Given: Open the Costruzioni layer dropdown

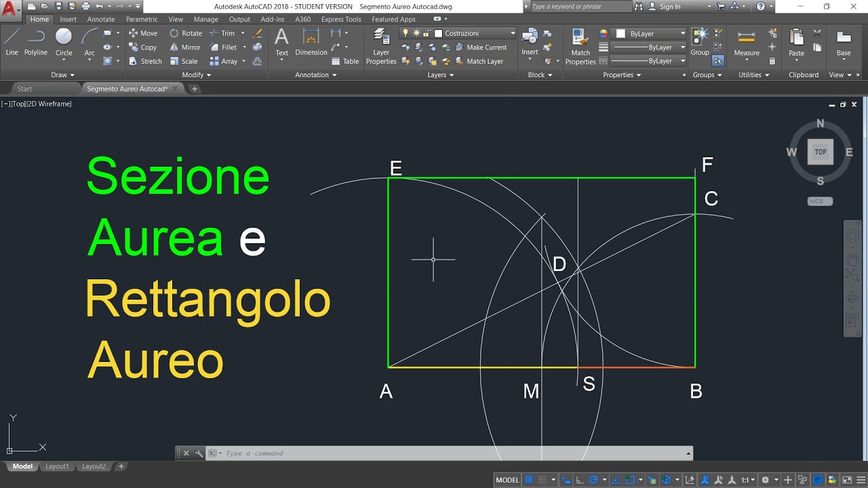Looking at the screenshot, I should pos(513,33).
